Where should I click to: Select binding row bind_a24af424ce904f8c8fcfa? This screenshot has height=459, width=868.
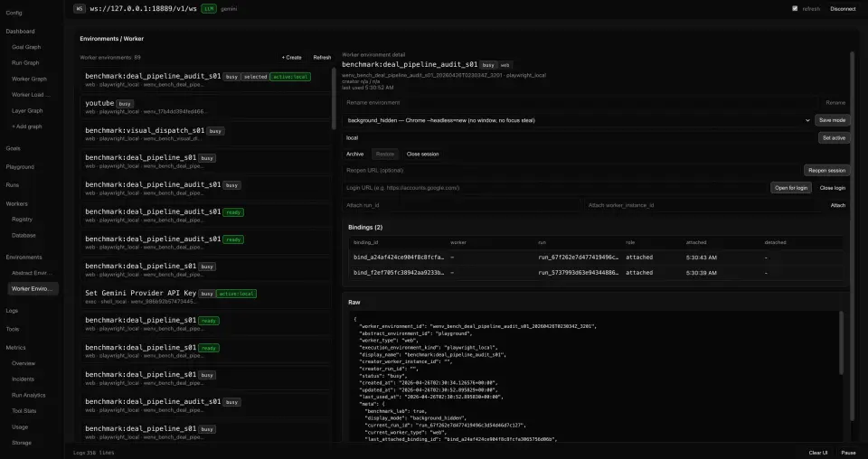tap(597, 258)
